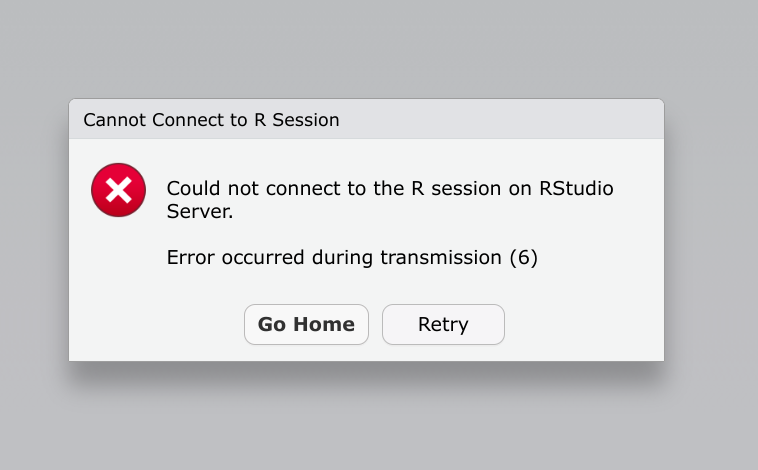Screen dimensions: 758x470
Task: Click the connection failure alert icon
Action: tap(118, 190)
